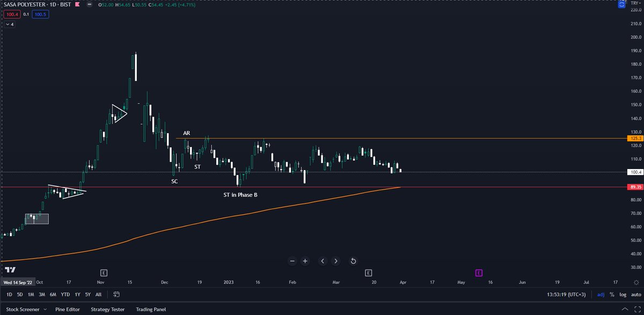The width and height of the screenshot is (644, 315).
Task: Toggle percent scale mode
Action: [612, 295]
